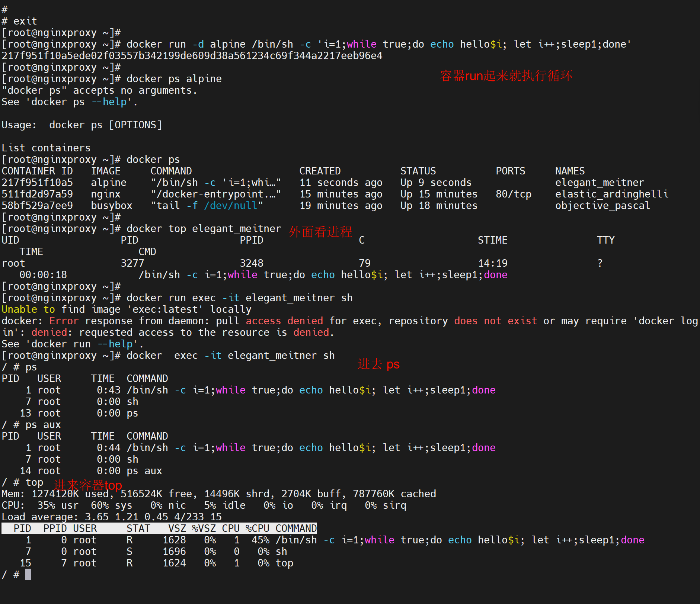Image resolution: width=700 pixels, height=604 pixels.
Task: Click the container name objective_pascal
Action: 602,206
